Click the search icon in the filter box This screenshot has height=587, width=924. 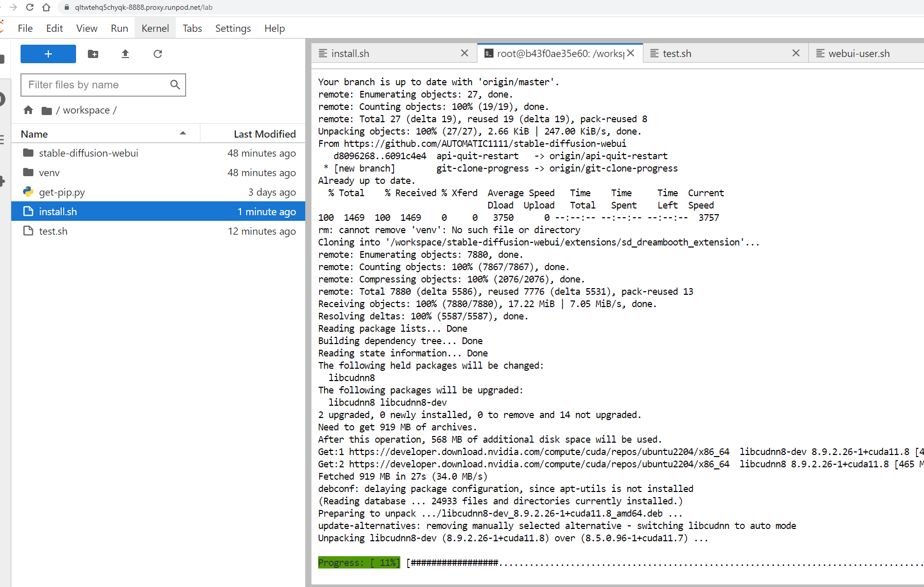pos(175,85)
